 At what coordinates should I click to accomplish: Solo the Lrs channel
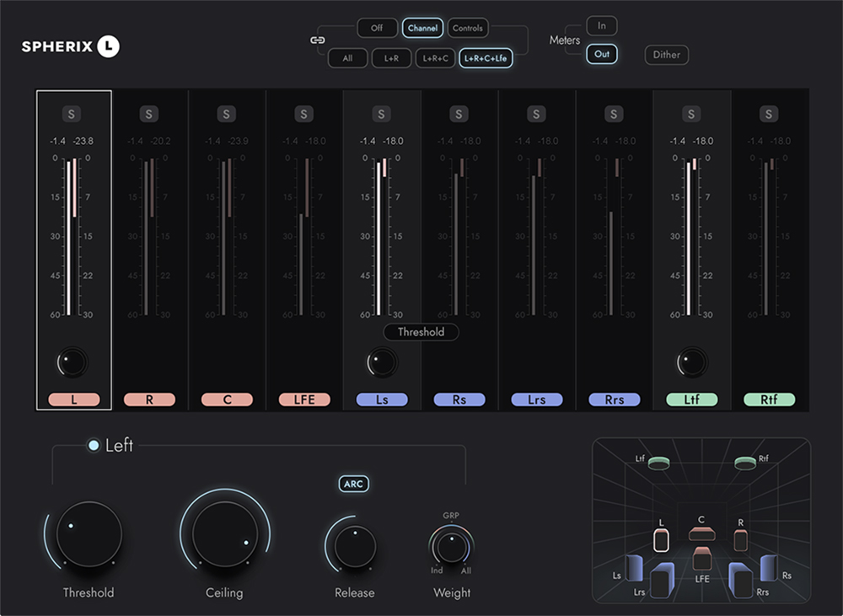tap(536, 114)
